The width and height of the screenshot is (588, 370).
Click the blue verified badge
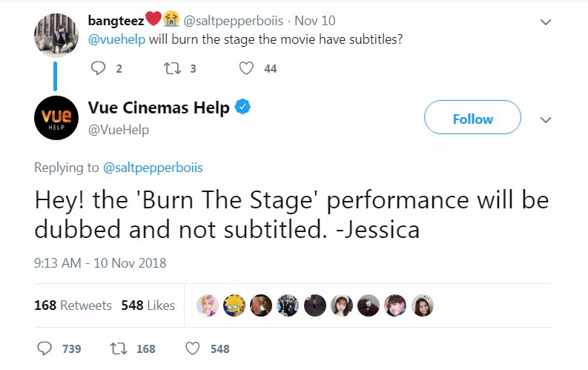pos(242,108)
